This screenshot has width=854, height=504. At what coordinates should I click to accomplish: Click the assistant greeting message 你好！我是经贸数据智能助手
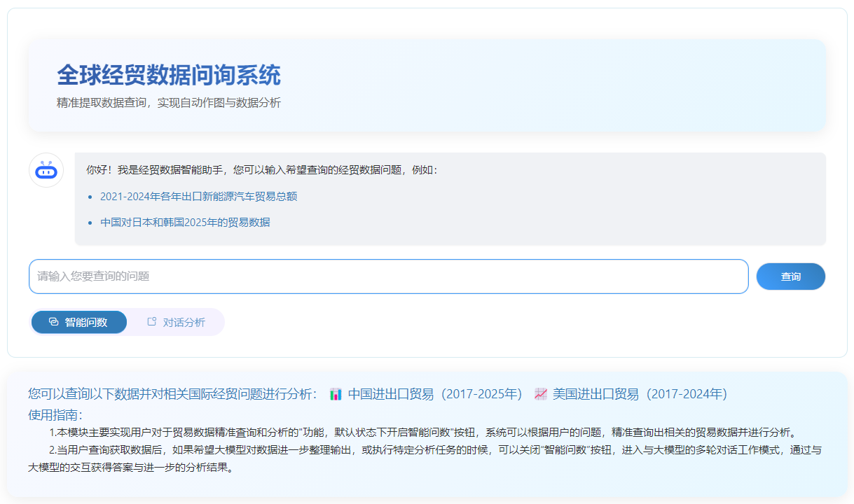click(x=262, y=170)
